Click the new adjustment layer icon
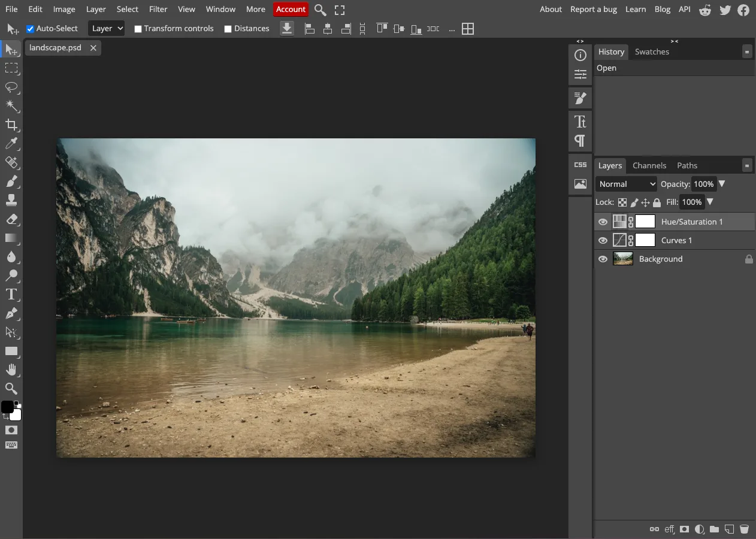The height and width of the screenshot is (539, 756). coord(699,529)
